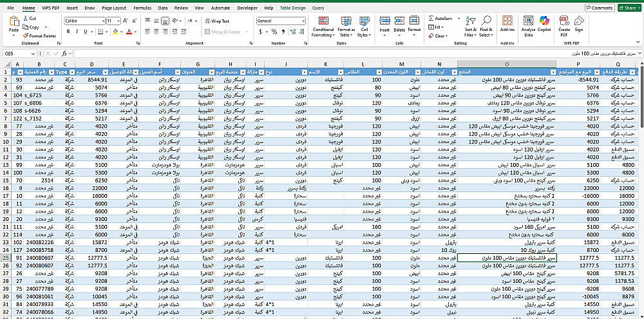Apply the yellow fill color

click(116, 32)
